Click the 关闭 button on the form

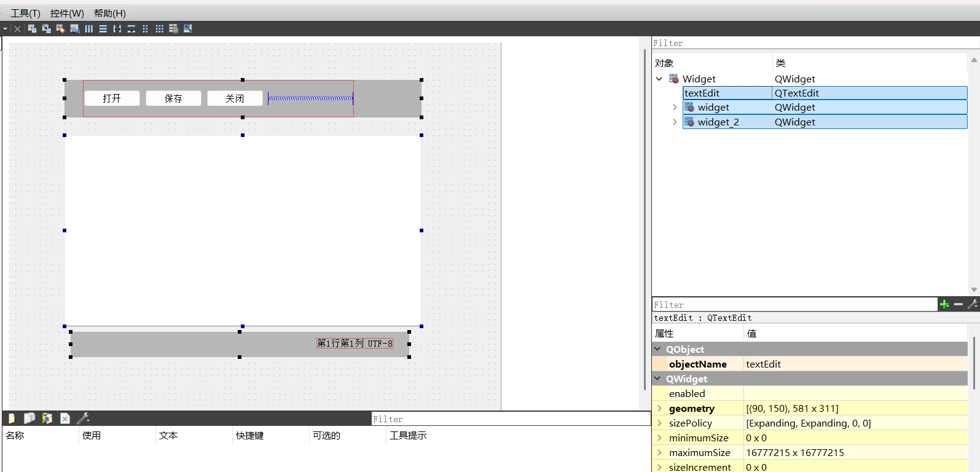[235, 98]
